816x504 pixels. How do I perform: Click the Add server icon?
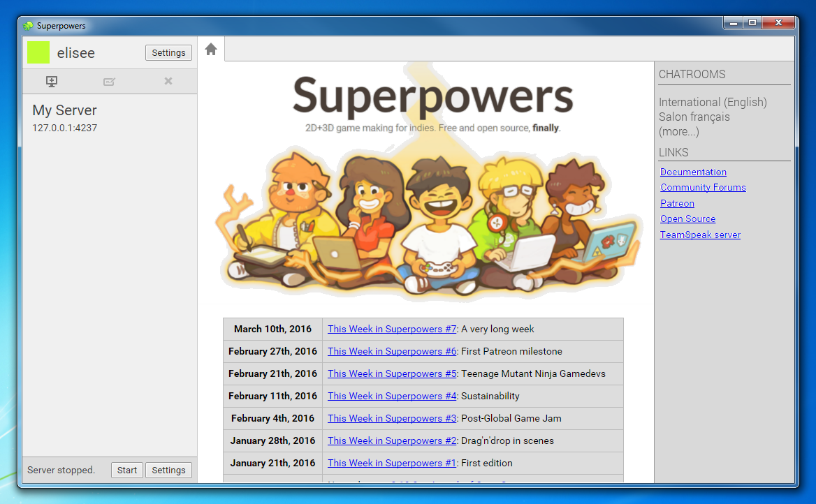(x=52, y=81)
